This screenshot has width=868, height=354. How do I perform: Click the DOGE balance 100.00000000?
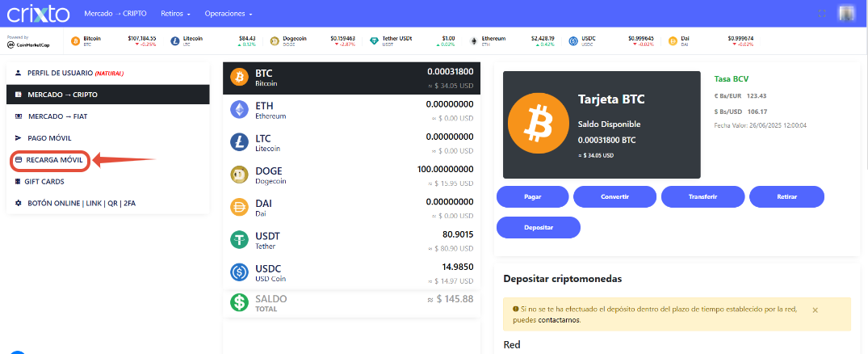pyautogui.click(x=445, y=169)
